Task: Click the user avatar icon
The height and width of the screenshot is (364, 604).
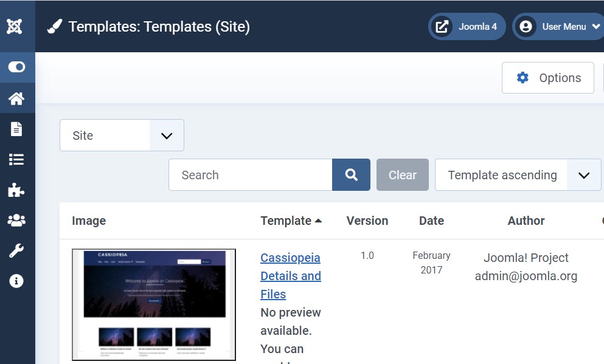Action: coord(526,27)
